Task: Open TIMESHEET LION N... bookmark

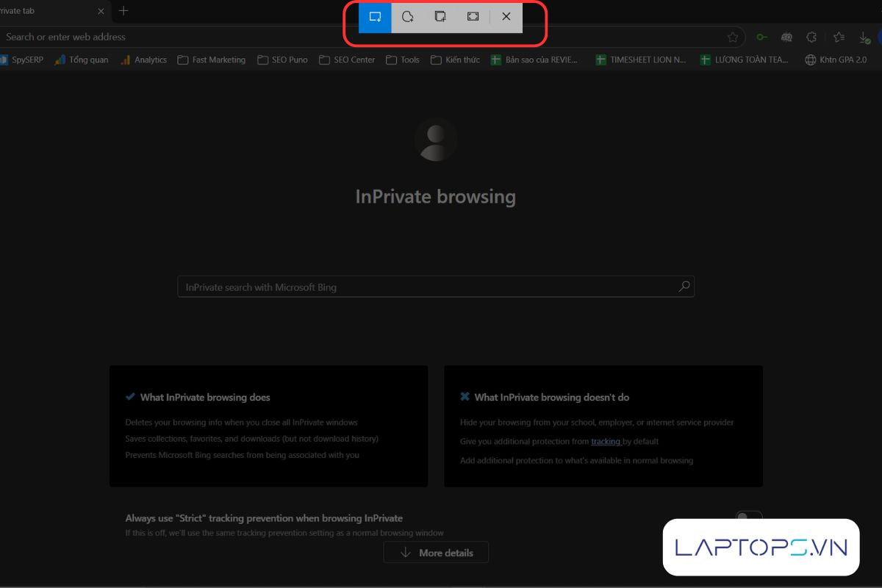Action: tap(641, 60)
